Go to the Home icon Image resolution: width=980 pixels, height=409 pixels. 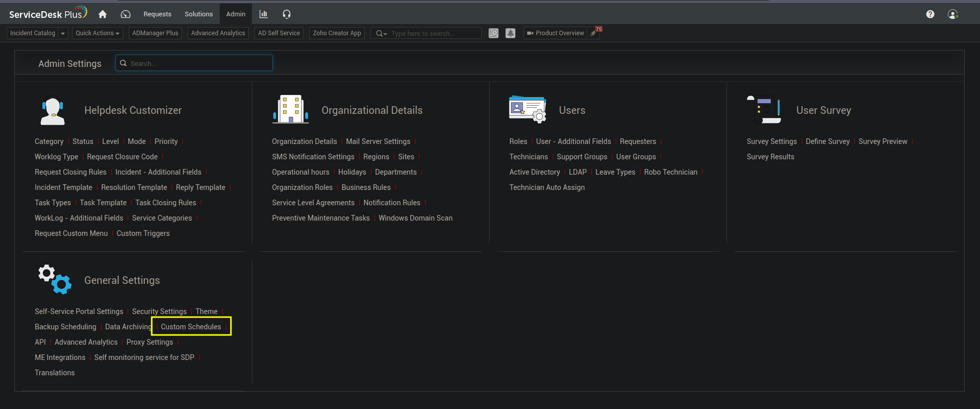102,14
